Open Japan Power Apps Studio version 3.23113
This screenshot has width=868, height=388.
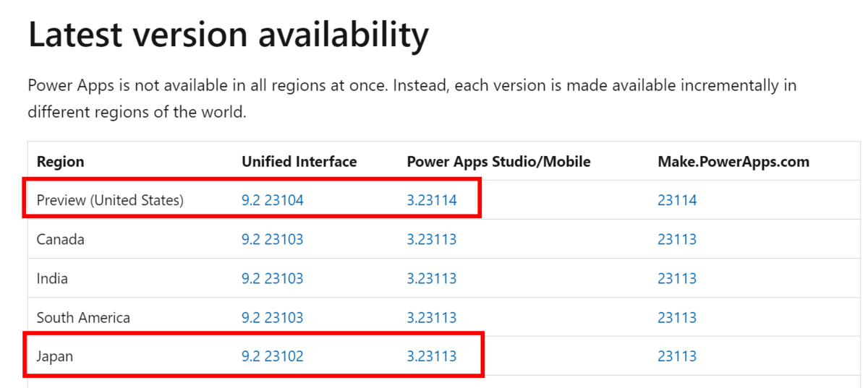(x=431, y=356)
